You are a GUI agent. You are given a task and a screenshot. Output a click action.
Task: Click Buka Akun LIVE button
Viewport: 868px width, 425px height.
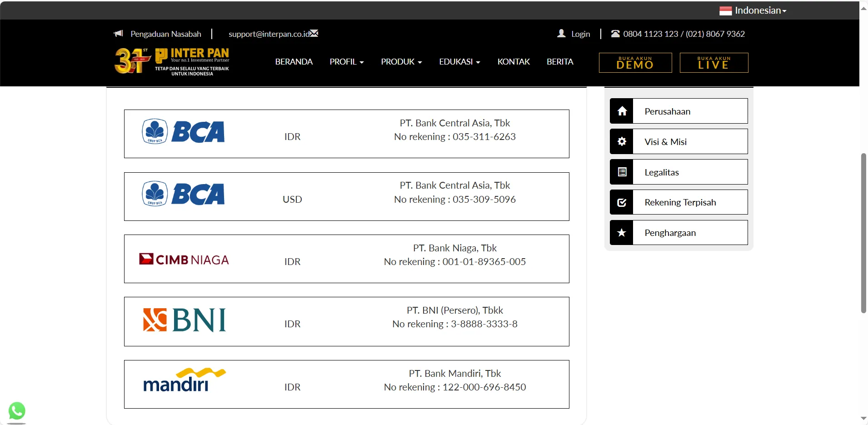pyautogui.click(x=714, y=63)
